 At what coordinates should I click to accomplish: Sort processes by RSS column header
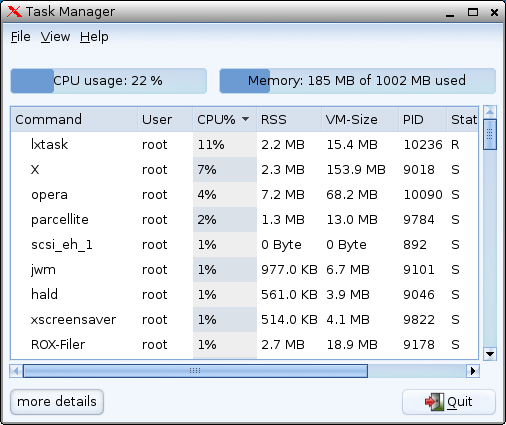(x=289, y=119)
